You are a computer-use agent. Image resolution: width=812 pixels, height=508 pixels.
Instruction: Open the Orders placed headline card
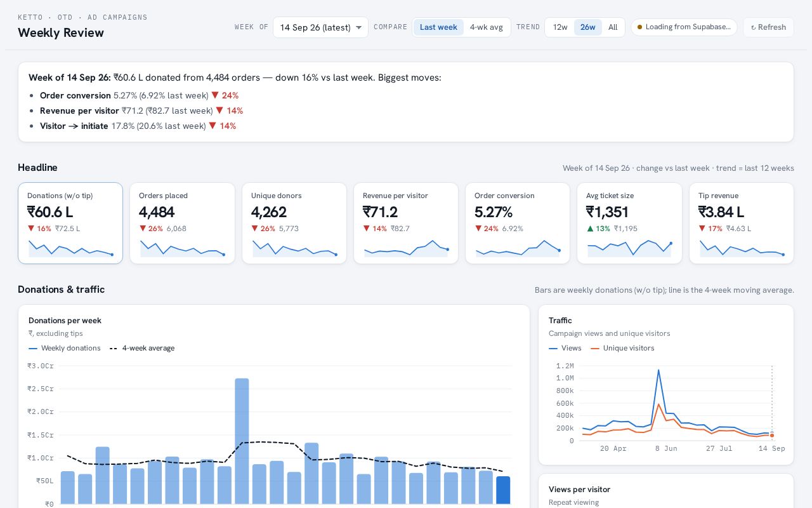point(182,223)
